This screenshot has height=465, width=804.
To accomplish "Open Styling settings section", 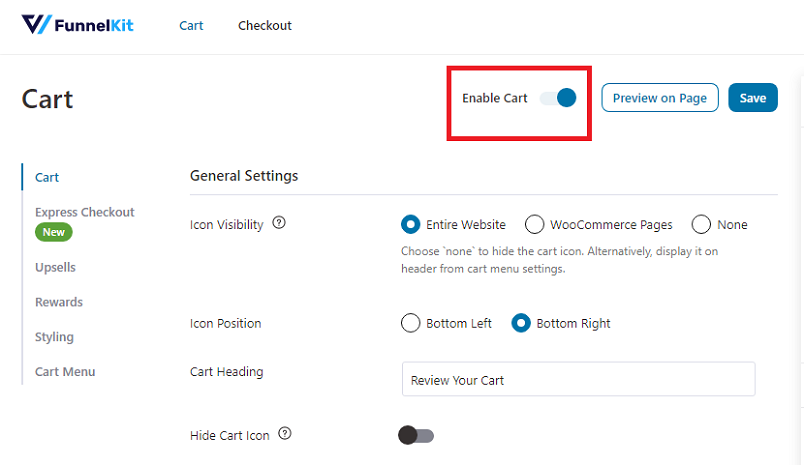I will coord(54,337).
